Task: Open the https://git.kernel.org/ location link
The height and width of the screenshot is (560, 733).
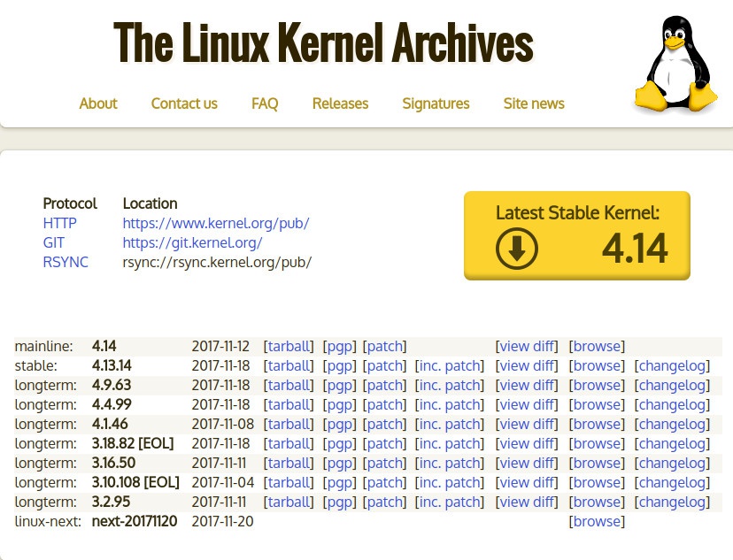Action: 192,242
